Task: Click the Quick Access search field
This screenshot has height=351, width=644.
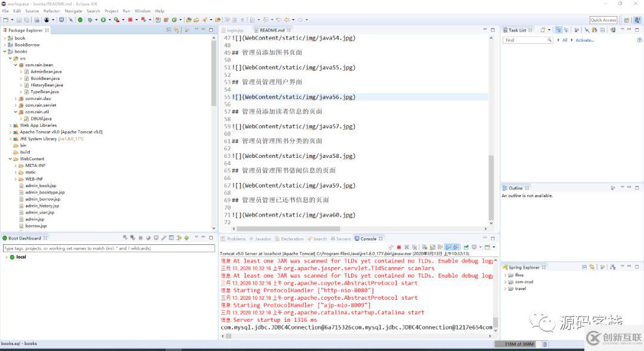Action: (603, 20)
